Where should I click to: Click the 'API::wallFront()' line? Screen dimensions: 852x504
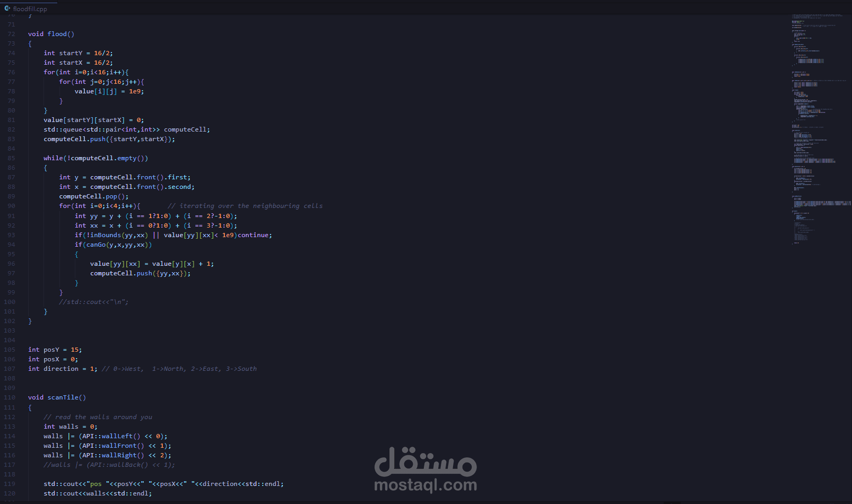(107, 446)
